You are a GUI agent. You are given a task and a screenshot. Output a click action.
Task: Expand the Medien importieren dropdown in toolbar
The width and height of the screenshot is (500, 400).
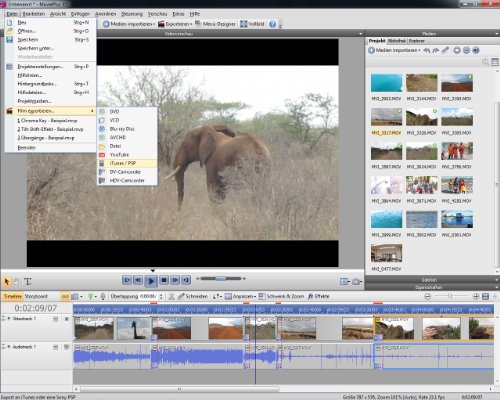[x=154, y=24]
